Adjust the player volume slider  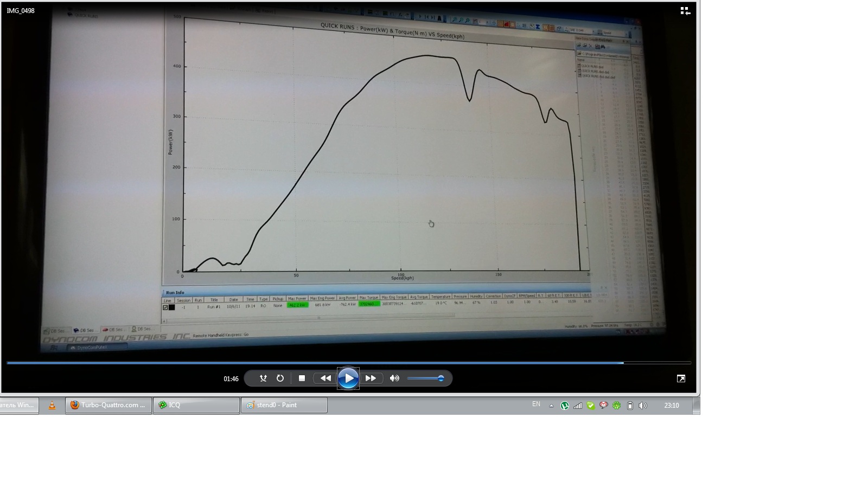[x=426, y=378]
